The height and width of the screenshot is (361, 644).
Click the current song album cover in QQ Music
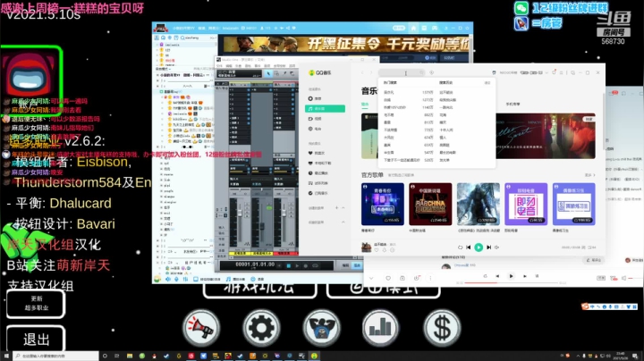coord(366,247)
